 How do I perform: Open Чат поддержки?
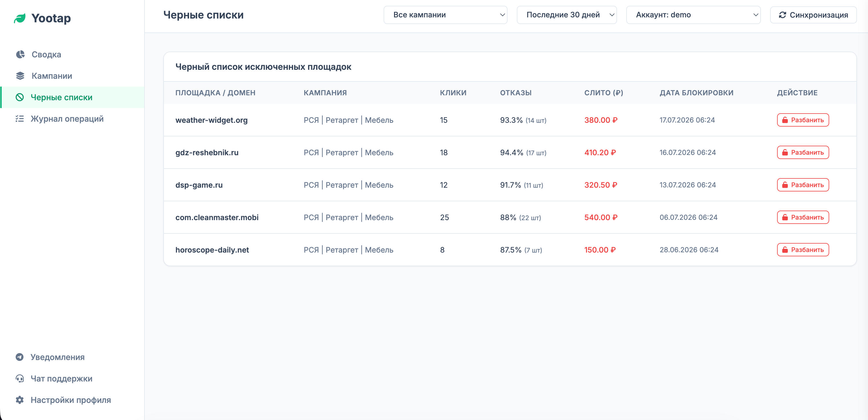pos(72,379)
